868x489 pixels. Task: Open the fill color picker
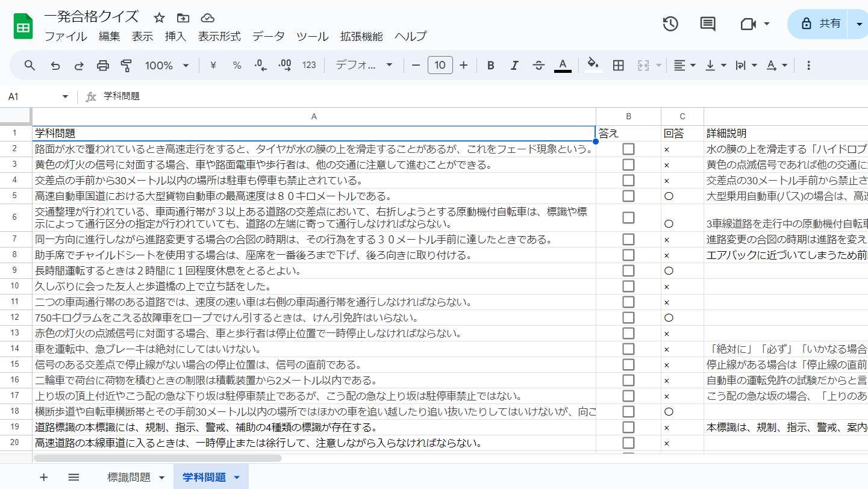coord(593,65)
